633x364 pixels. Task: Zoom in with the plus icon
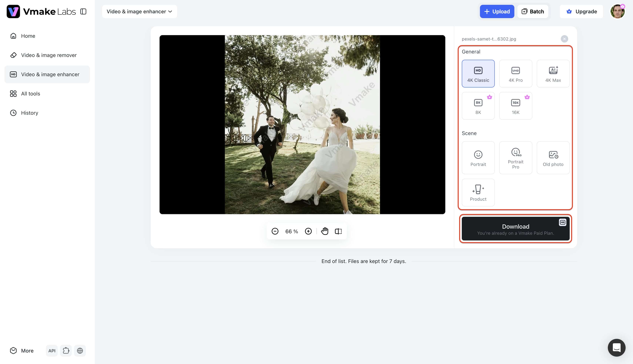coord(308,231)
